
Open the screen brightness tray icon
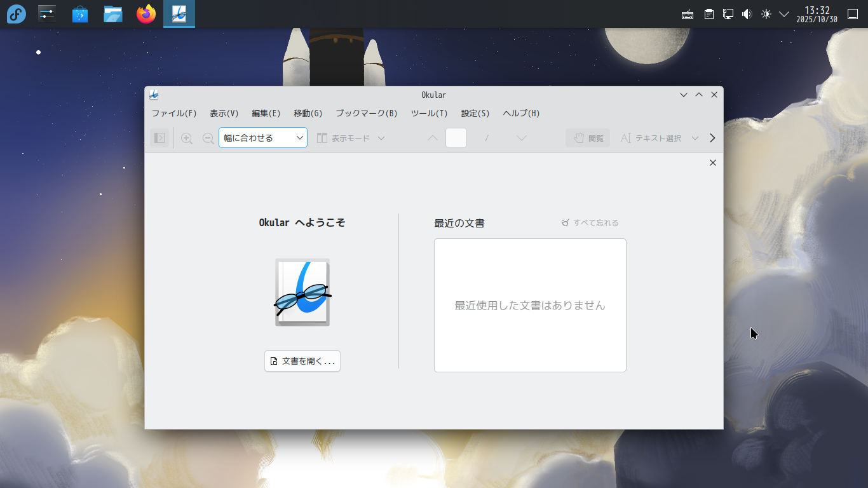coord(766,14)
